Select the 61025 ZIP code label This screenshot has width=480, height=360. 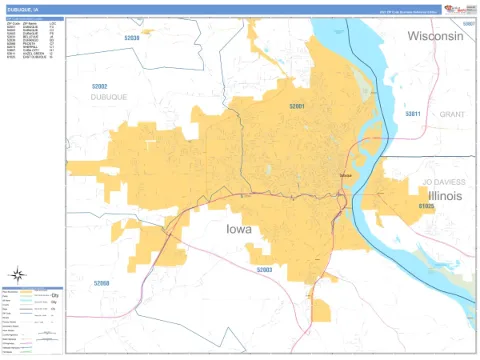(426, 206)
